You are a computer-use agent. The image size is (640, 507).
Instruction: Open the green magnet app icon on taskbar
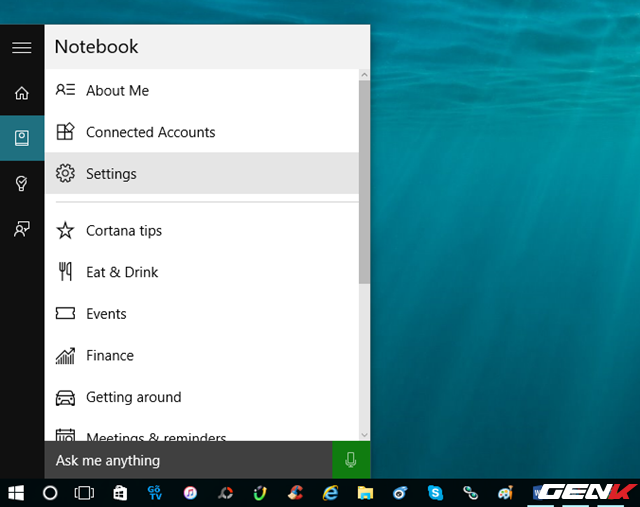[x=260, y=493]
